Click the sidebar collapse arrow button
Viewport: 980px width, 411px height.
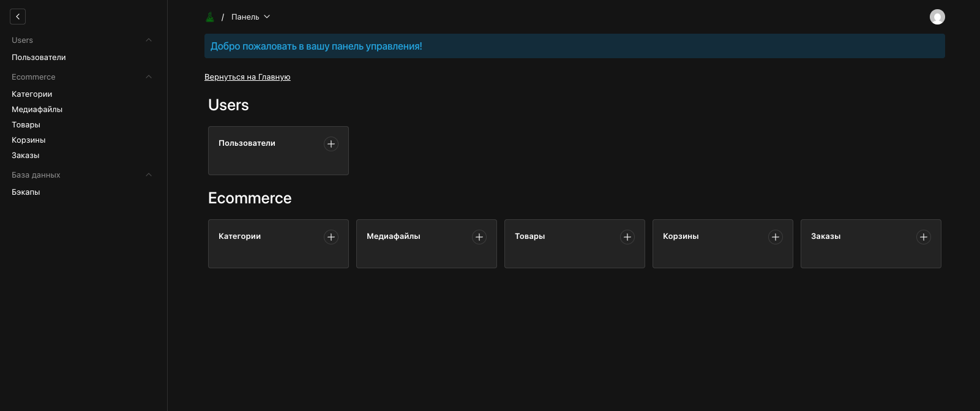[x=18, y=17]
